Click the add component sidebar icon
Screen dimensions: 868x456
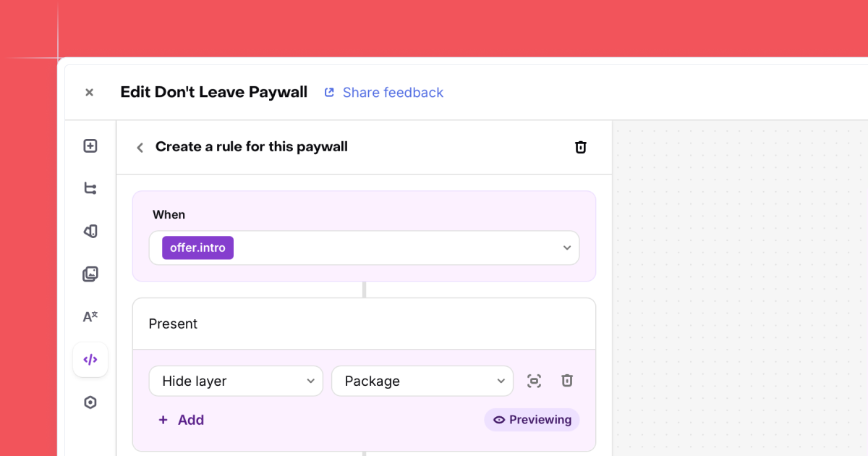[90, 146]
